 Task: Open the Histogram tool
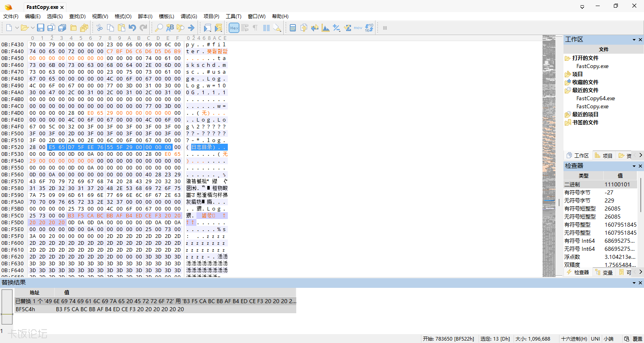pyautogui.click(x=326, y=28)
